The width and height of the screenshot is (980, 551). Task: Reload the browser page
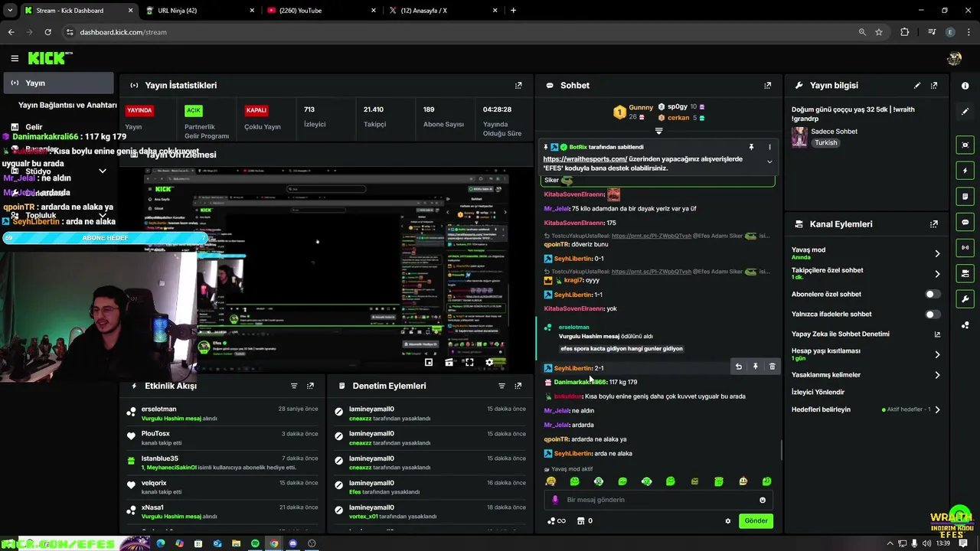pos(47,32)
